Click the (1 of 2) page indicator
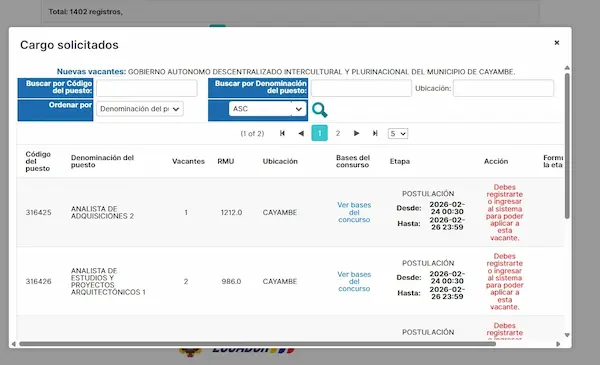 [252, 134]
